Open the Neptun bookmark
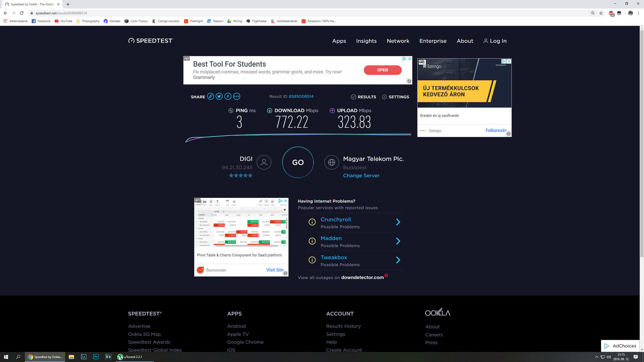644x362 pixels. point(215,21)
